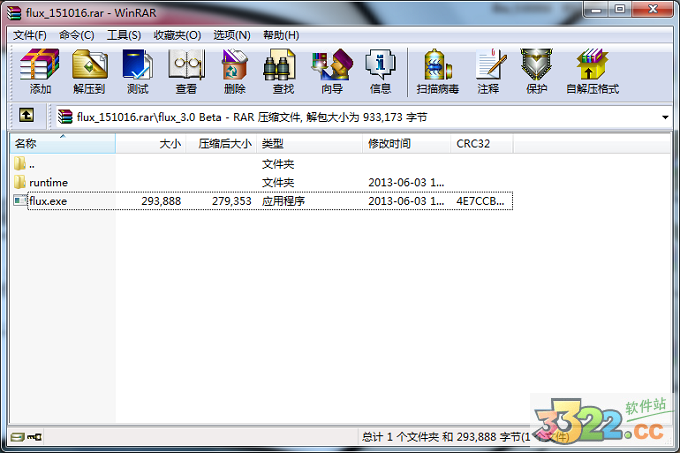Click 应用程序 type cell of flux.exe

283,201
